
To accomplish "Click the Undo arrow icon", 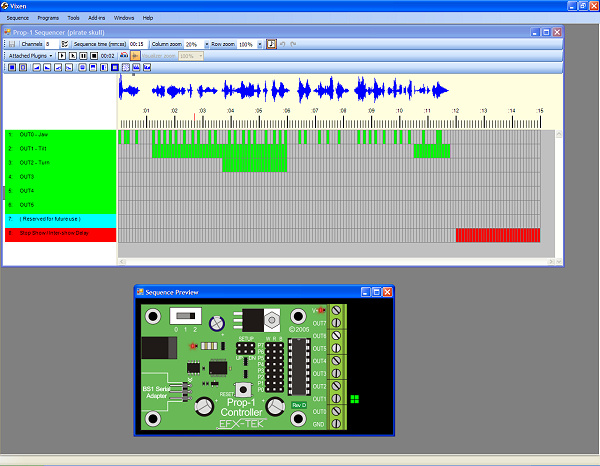I will [x=282, y=44].
